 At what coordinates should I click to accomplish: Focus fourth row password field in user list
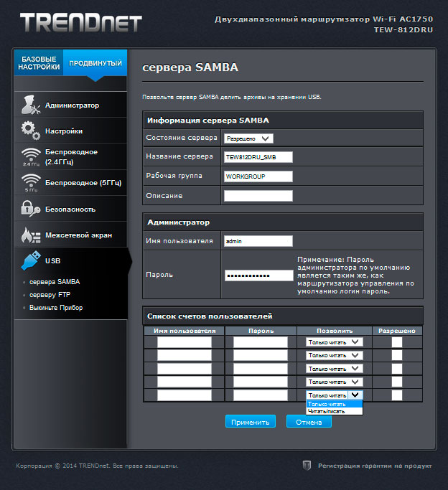point(260,382)
